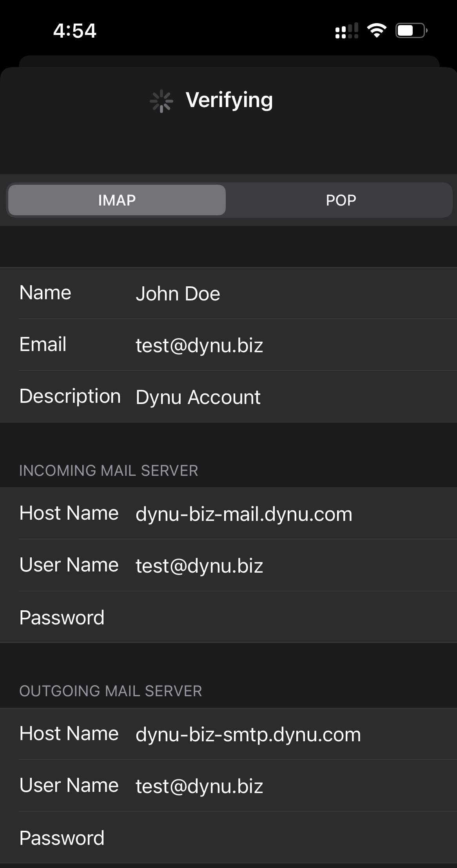
Task: Tap the INCOMING MAIL SERVER section header
Action: tap(109, 471)
